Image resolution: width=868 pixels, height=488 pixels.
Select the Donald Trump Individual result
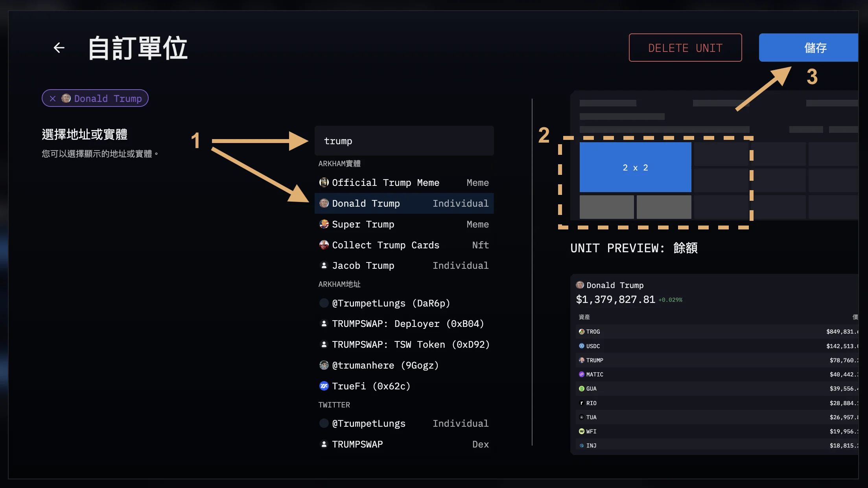404,204
